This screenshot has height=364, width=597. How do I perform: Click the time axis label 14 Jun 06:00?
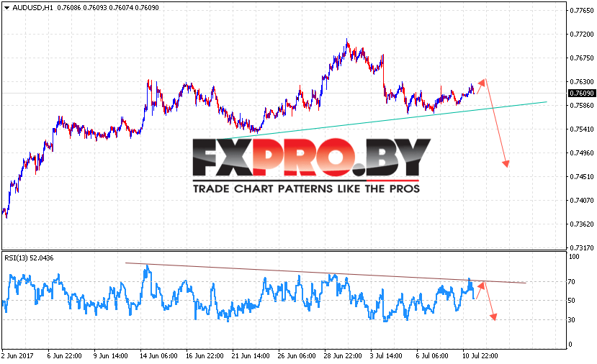click(158, 356)
